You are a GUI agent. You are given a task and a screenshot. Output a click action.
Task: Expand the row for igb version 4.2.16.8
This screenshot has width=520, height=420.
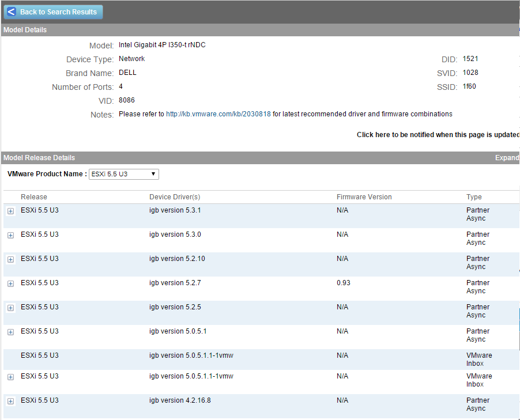click(x=10, y=401)
